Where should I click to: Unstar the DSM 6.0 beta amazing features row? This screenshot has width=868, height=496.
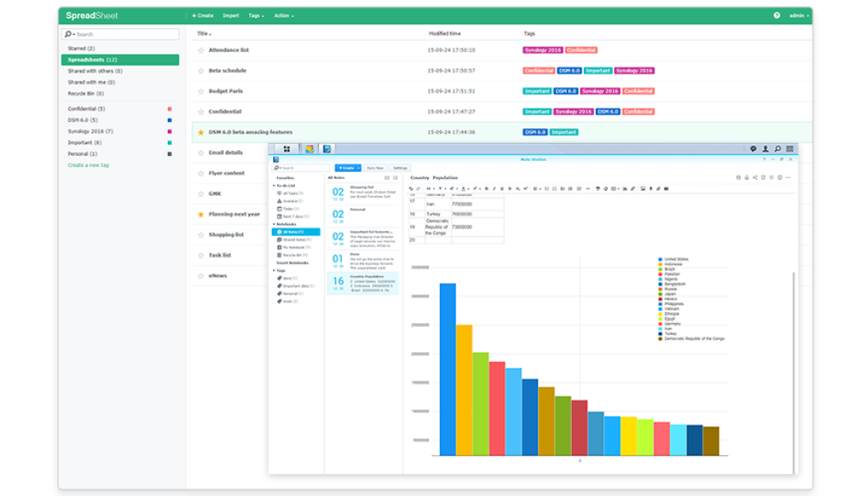201,132
